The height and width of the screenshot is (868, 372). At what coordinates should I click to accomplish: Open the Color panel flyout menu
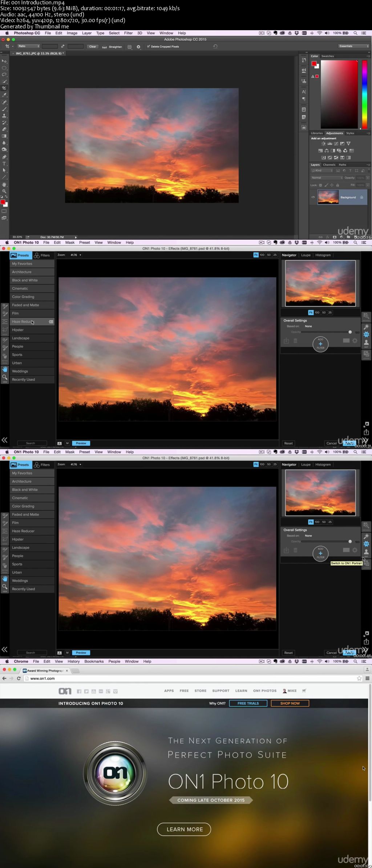(x=368, y=56)
